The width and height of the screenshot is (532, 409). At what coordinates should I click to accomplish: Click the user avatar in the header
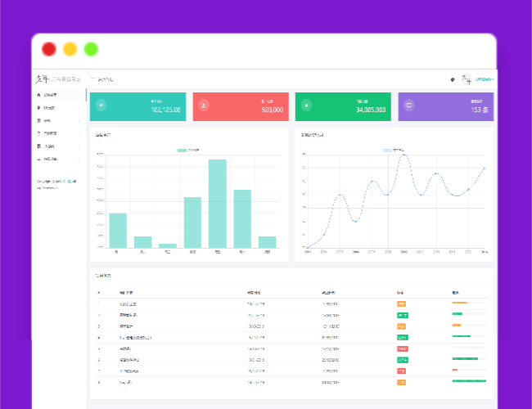pyautogui.click(x=467, y=79)
